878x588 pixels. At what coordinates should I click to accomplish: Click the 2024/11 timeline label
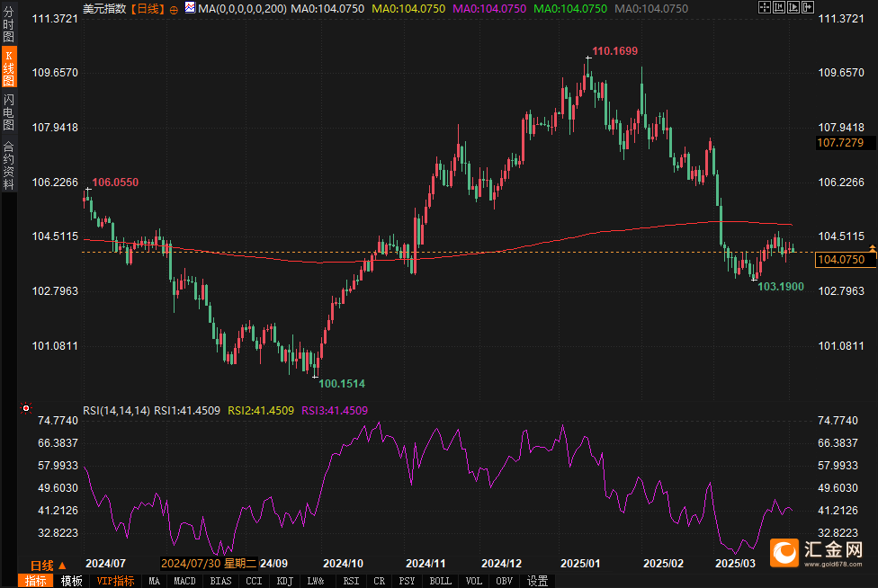(x=426, y=564)
